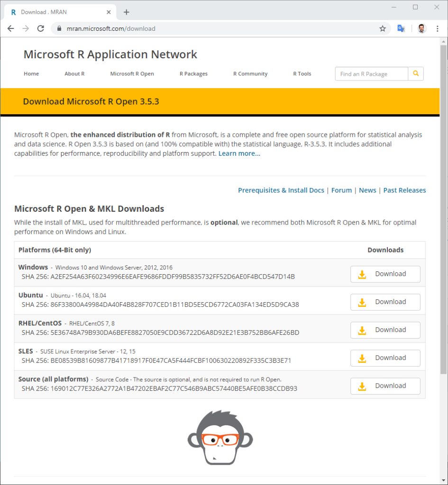Click the Windows SHA 256 hash text
Image resolution: width=448 pixels, height=485 pixels.
[158, 277]
